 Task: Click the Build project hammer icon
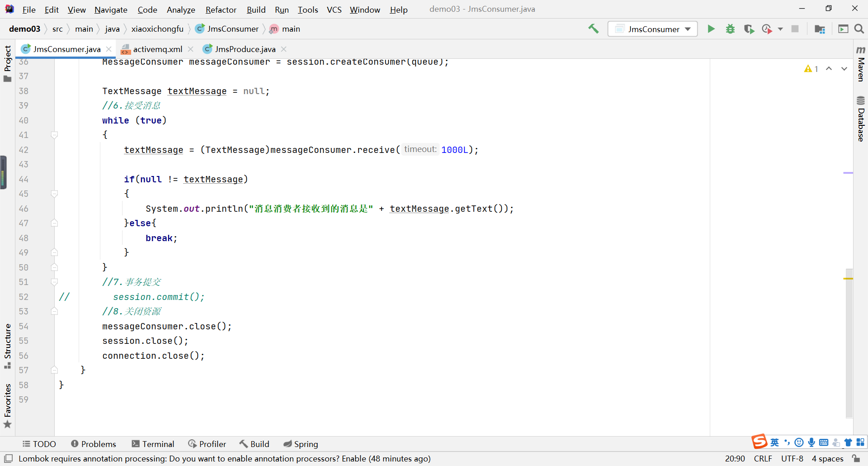[593, 29]
